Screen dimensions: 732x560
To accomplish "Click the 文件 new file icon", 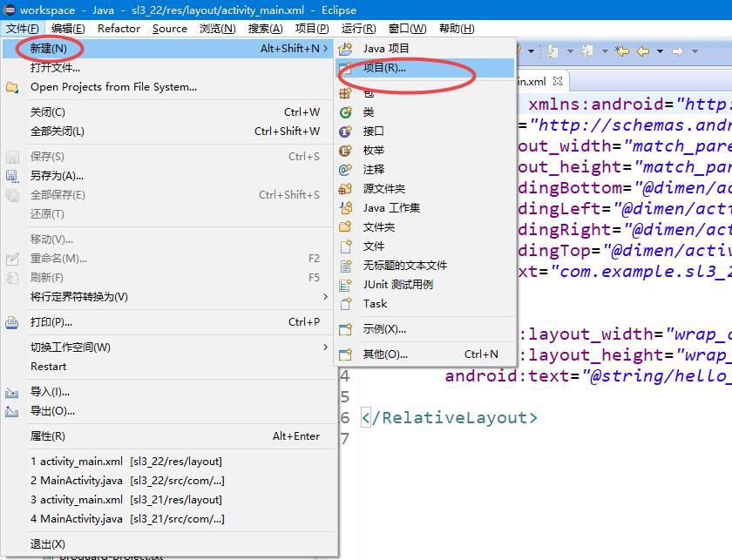I will pos(345,246).
